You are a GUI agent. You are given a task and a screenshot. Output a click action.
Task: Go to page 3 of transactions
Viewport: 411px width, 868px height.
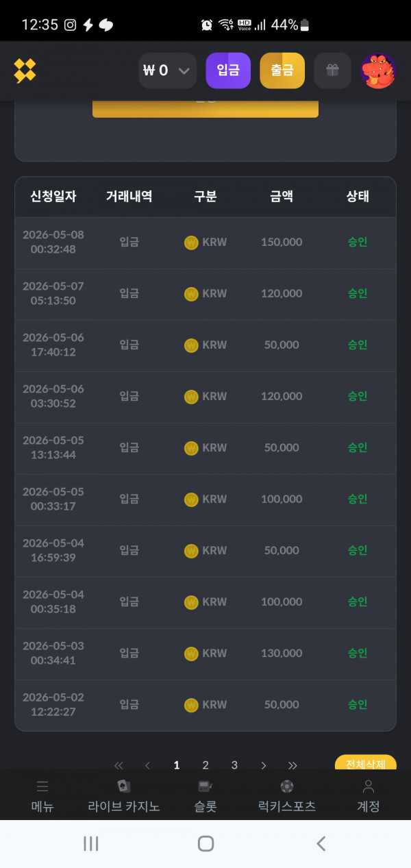[234, 765]
